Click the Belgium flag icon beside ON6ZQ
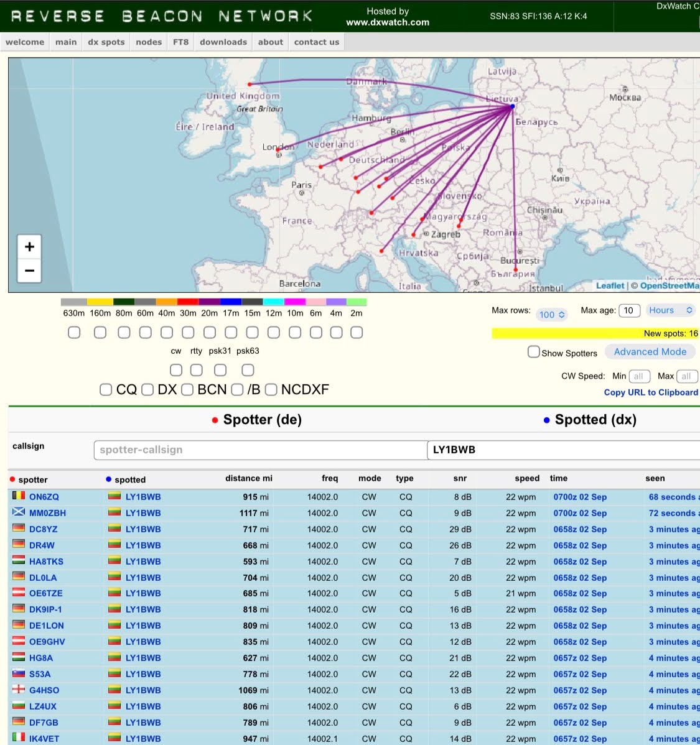Viewport: 700px width, 745px height. click(x=19, y=496)
